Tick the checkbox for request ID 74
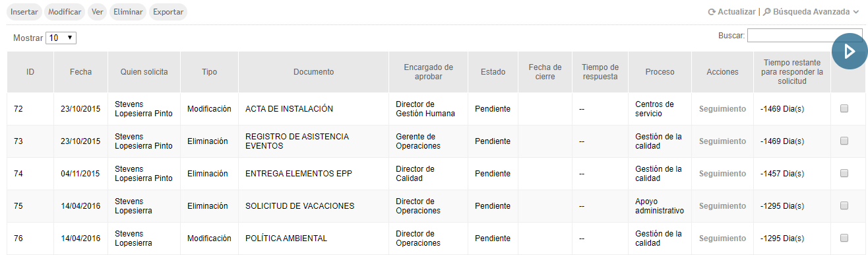The image size is (868, 255). (844, 173)
